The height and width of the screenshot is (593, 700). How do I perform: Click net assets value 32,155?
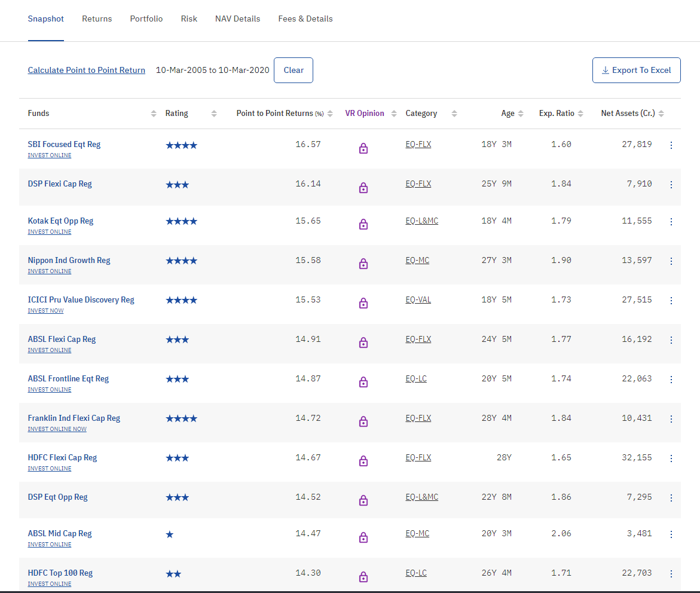637,457
